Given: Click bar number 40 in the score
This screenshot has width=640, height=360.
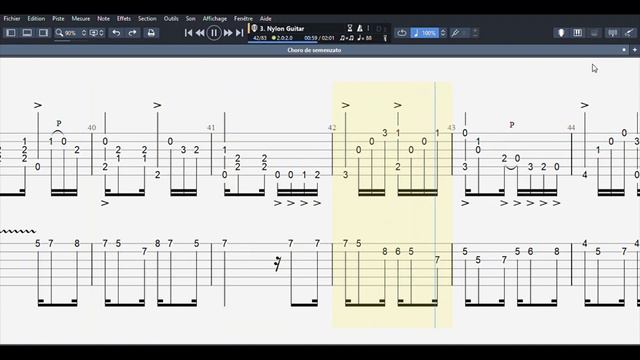Looking at the screenshot, I should (92, 128).
